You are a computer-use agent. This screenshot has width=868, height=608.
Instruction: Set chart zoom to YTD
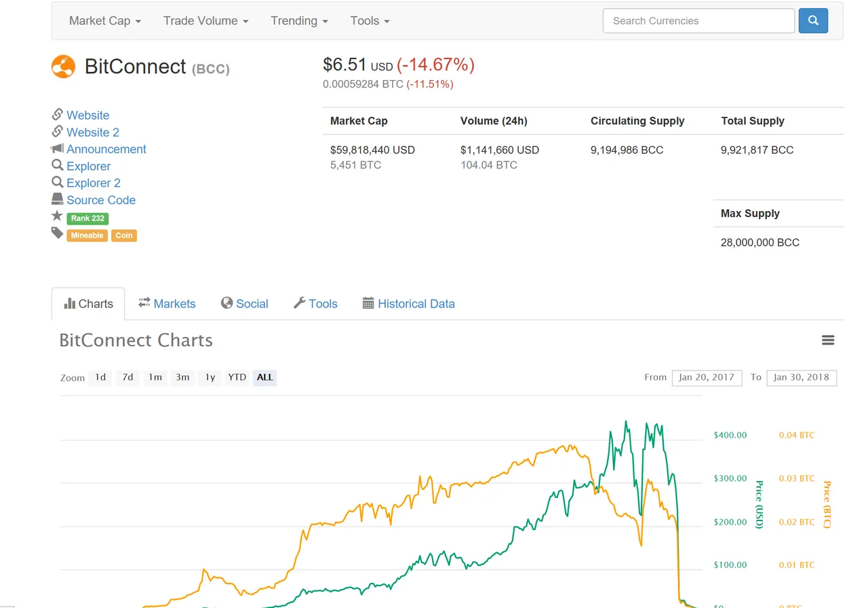click(x=237, y=377)
